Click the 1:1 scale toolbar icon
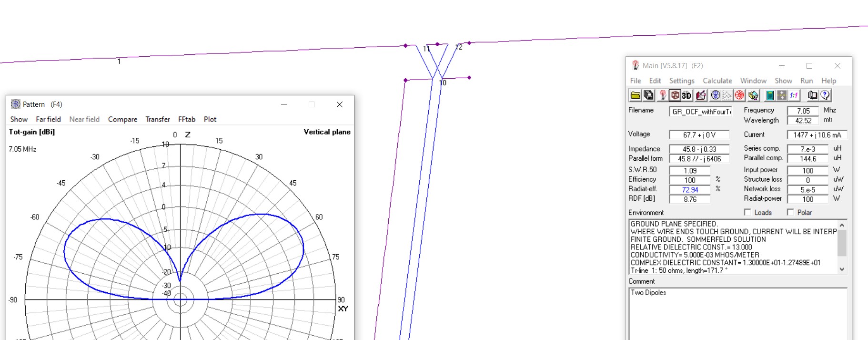 coord(794,95)
